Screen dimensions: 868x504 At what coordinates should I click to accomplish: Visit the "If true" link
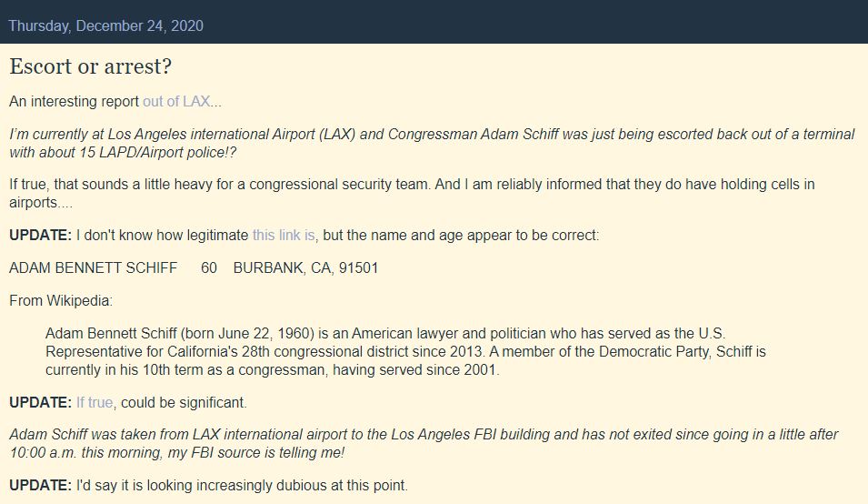pyautogui.click(x=95, y=402)
